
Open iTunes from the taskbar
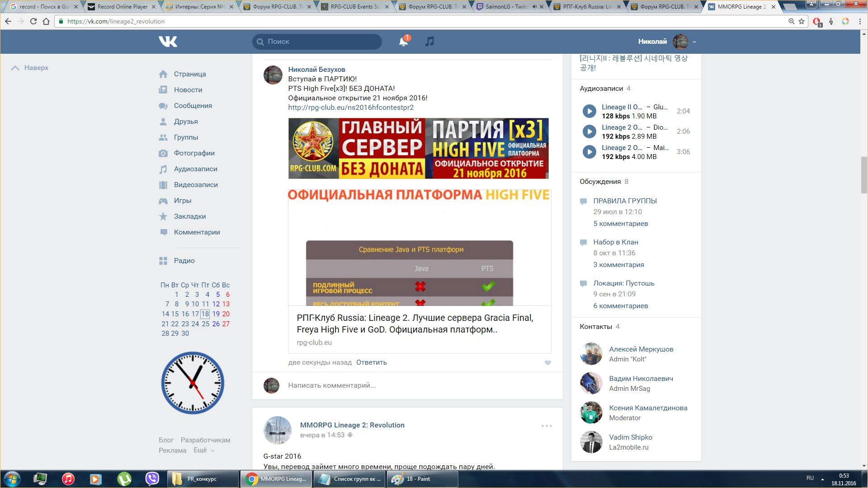point(68,479)
